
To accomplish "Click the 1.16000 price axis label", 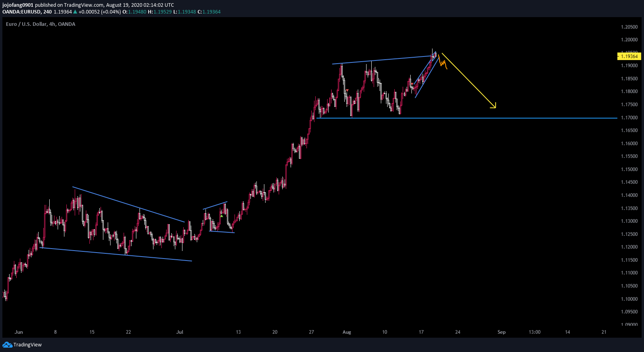I will (x=629, y=144).
